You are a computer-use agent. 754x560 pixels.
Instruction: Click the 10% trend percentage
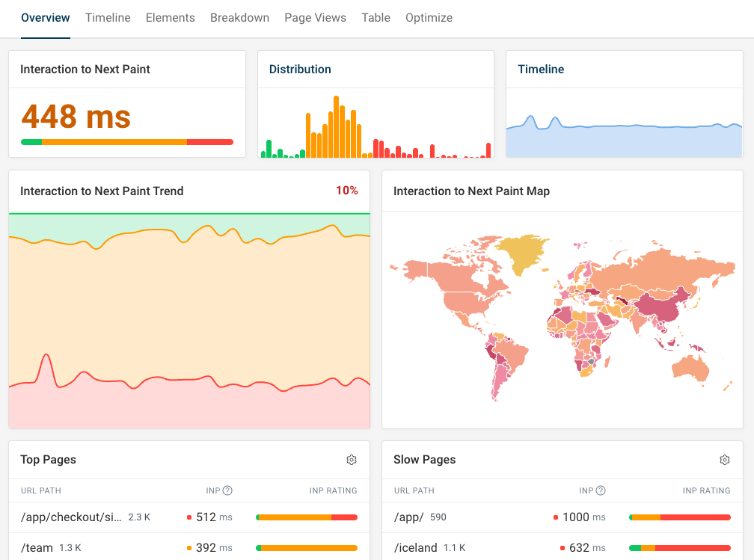coord(346,191)
